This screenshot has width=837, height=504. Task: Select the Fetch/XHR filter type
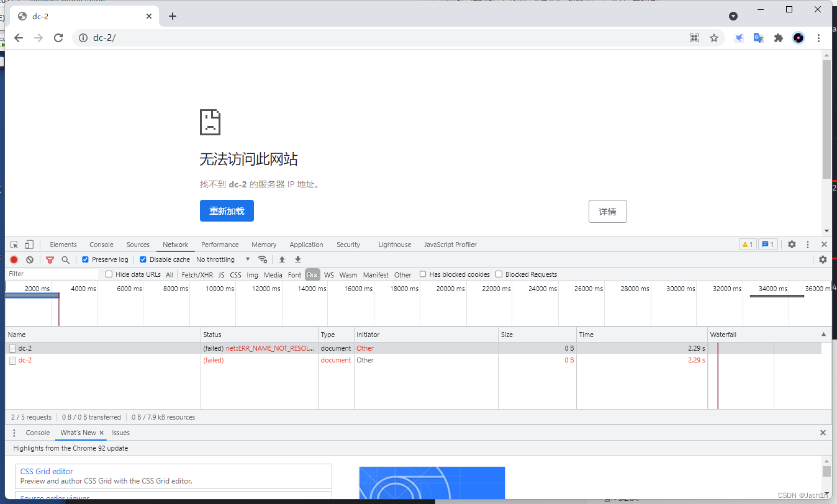coord(197,274)
